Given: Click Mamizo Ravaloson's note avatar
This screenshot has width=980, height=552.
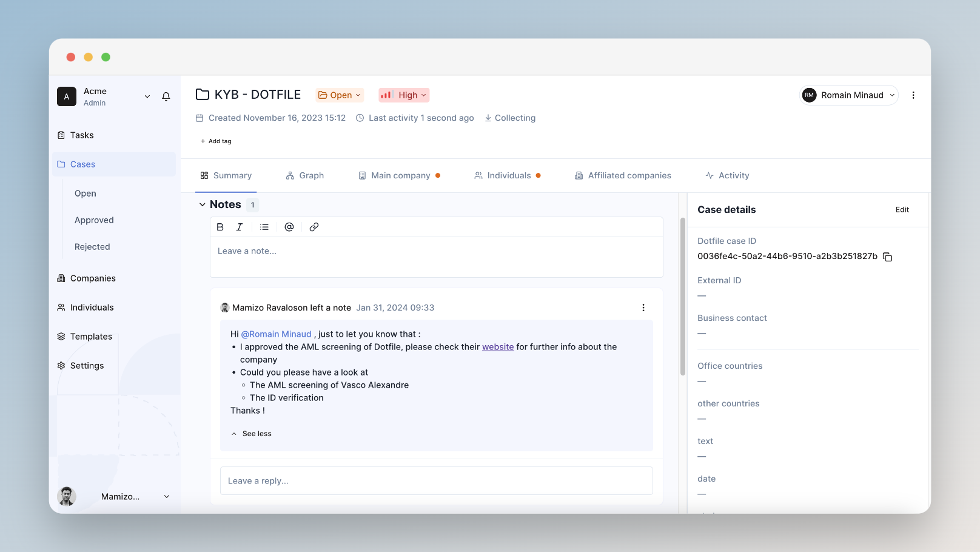Looking at the screenshot, I should [224, 308].
